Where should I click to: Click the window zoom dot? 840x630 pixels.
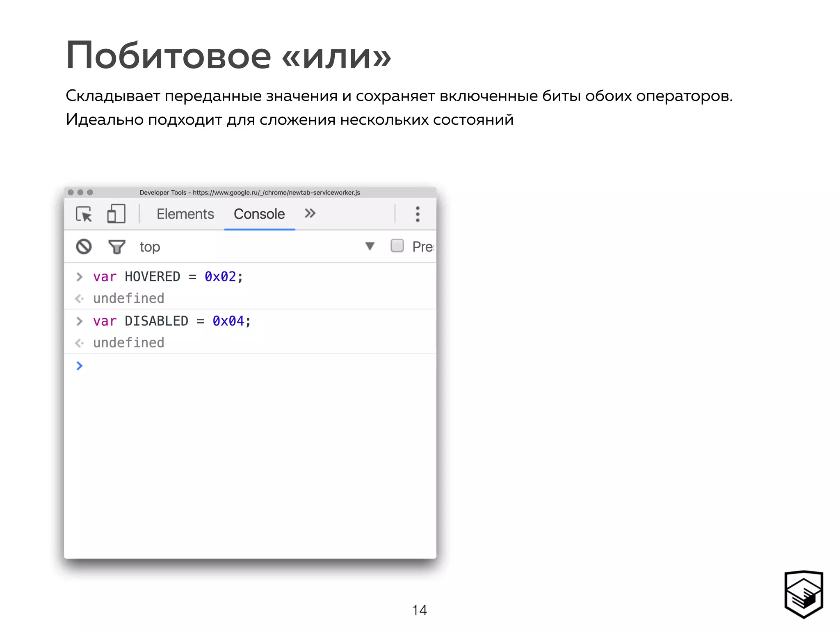coord(90,192)
